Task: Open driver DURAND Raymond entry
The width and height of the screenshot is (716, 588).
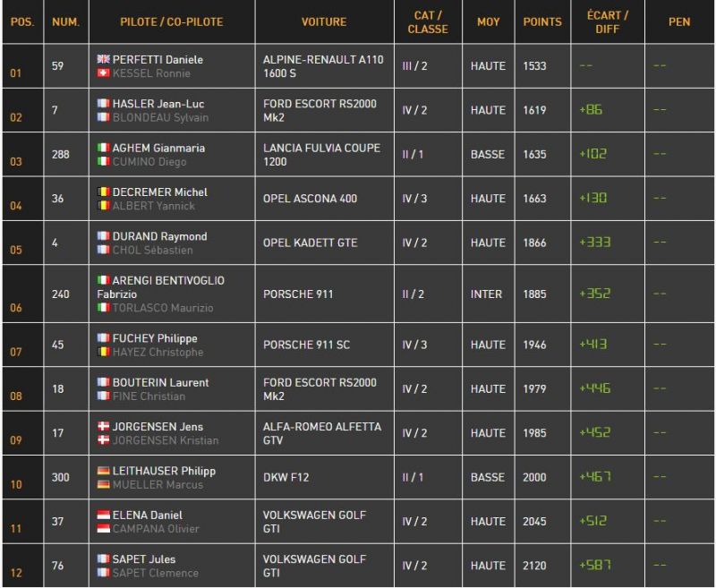Action: click(160, 236)
